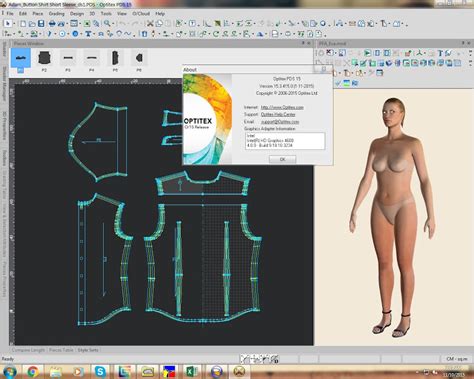Open dropdown arrow beside the Zoom tool
The image size is (474, 379).
113,23
